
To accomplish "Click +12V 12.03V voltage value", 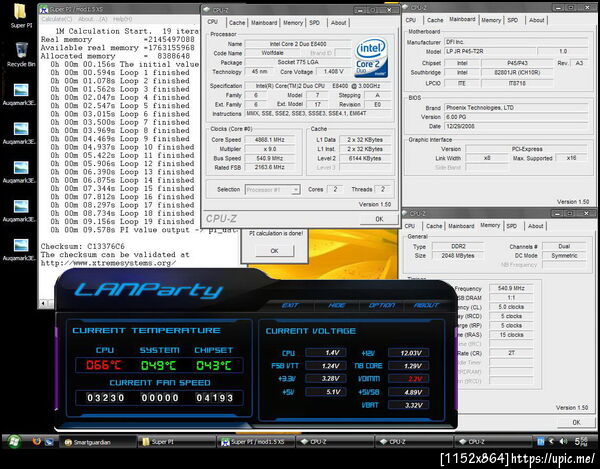I will click(x=408, y=353).
